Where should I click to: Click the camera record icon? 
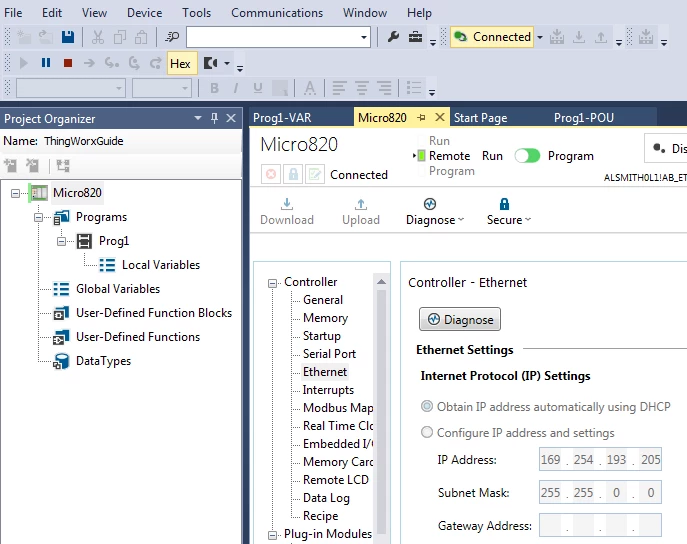pyautogui.click(x=211, y=64)
